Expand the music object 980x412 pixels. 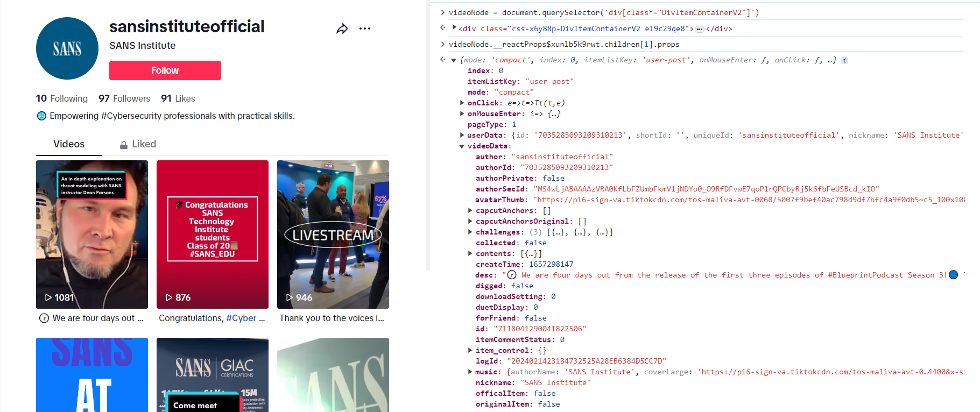pos(470,372)
